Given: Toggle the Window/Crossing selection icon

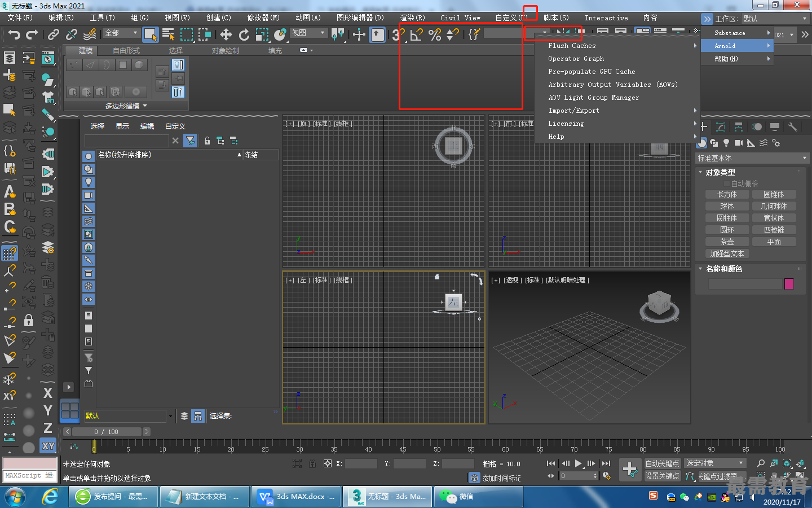Looking at the screenshot, I should [204, 35].
